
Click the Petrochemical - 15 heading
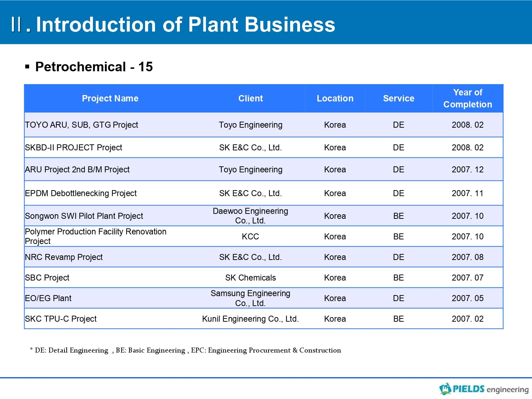(94, 67)
